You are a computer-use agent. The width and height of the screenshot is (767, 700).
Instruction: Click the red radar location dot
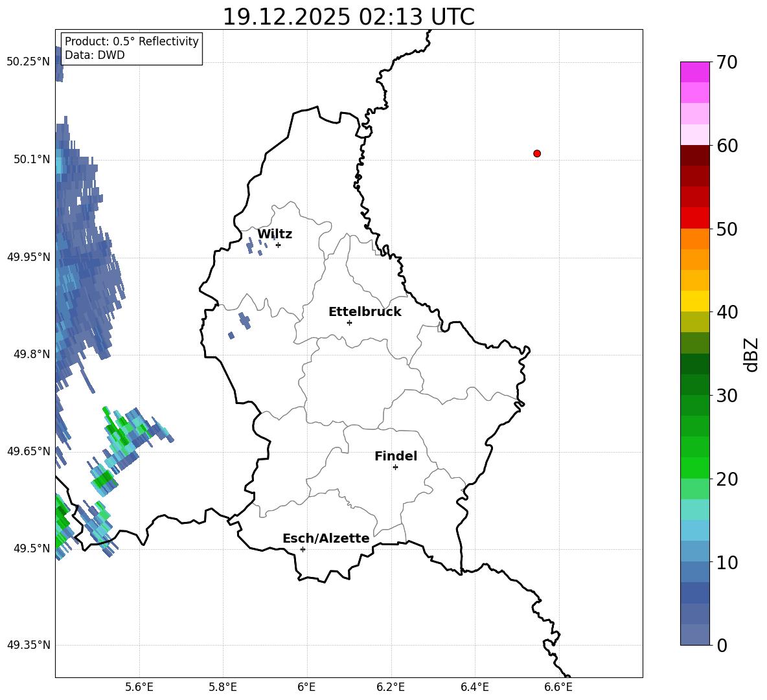coord(537,153)
